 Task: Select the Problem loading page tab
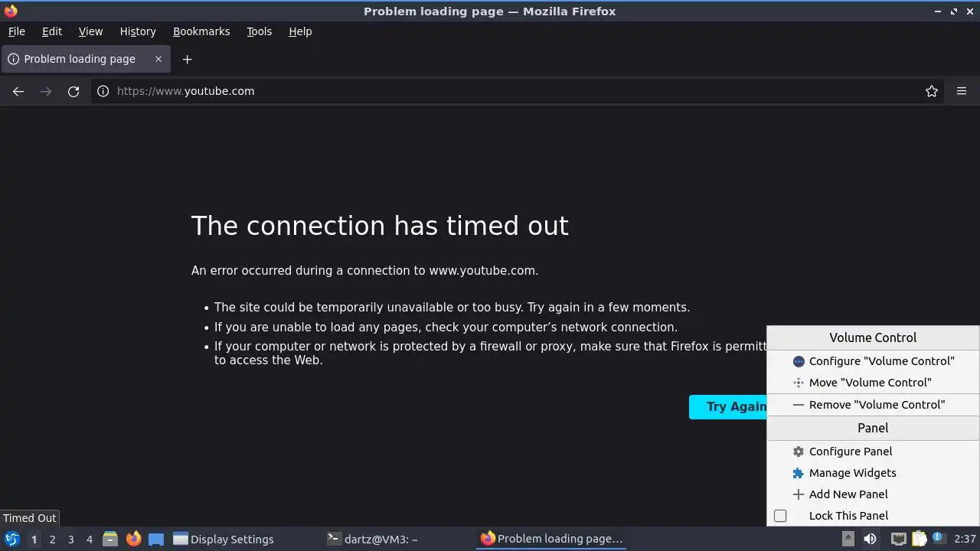tap(85, 59)
